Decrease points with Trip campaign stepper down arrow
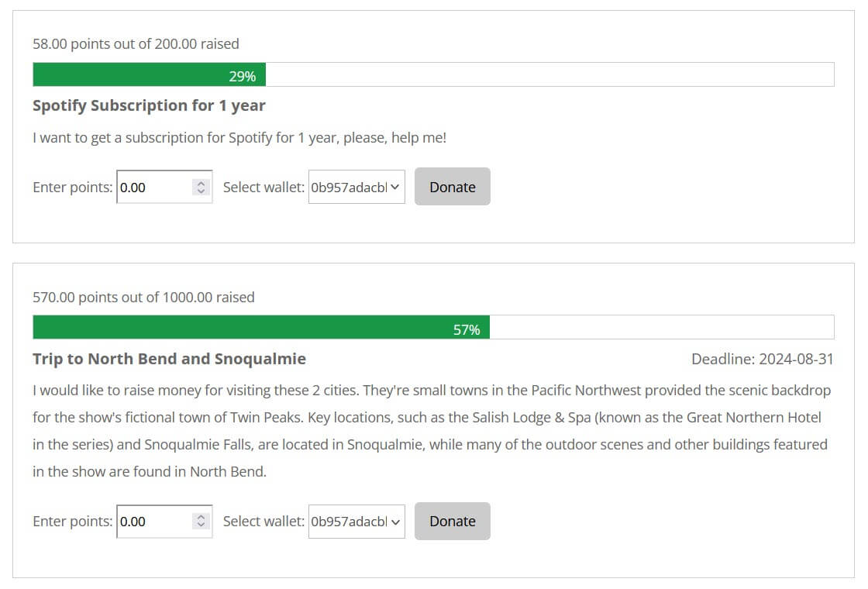The image size is (868, 589). coord(201,525)
